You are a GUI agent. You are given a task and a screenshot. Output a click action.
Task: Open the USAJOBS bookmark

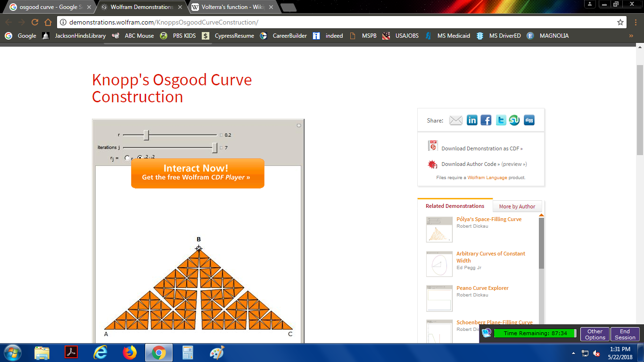(400, 36)
